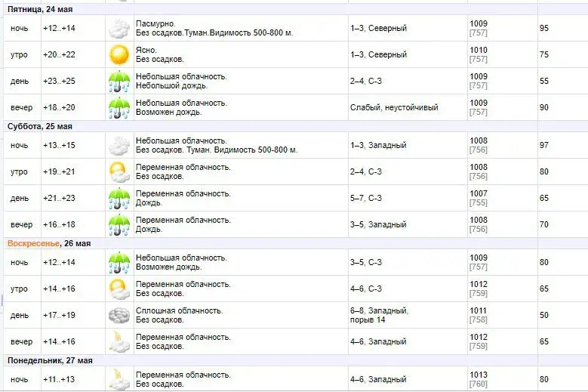Click the sun icon for Friday morning
The image size is (588, 392).
pos(119,55)
